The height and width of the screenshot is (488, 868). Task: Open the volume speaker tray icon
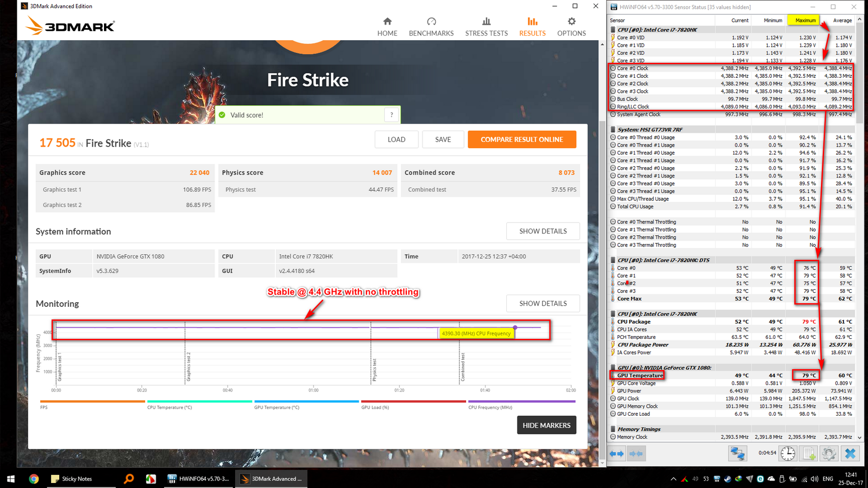814,479
